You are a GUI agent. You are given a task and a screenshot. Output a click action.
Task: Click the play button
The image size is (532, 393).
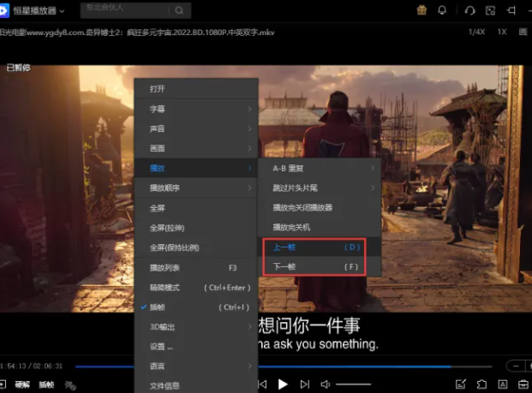pyautogui.click(x=283, y=384)
